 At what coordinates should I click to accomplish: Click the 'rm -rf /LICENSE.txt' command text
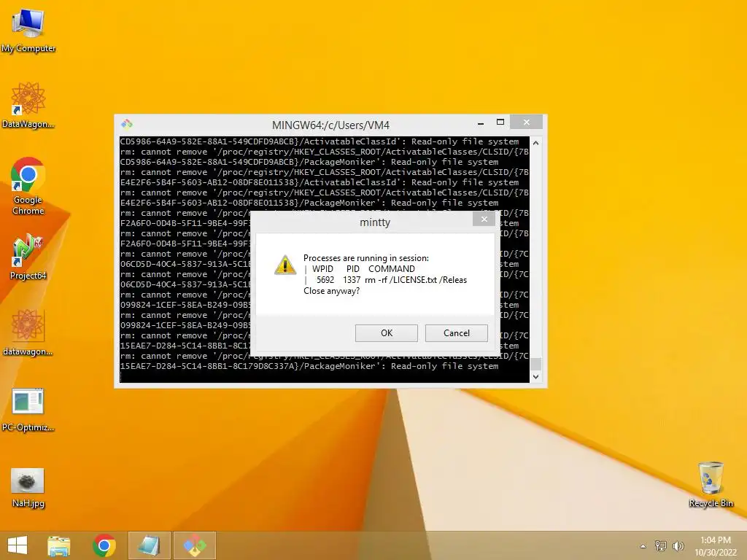pyautogui.click(x=400, y=280)
